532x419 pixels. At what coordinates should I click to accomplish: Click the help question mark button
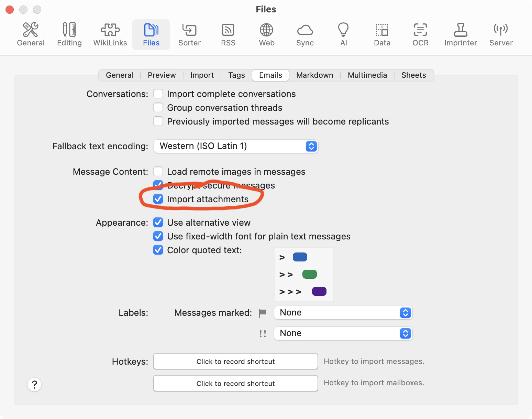(34, 385)
